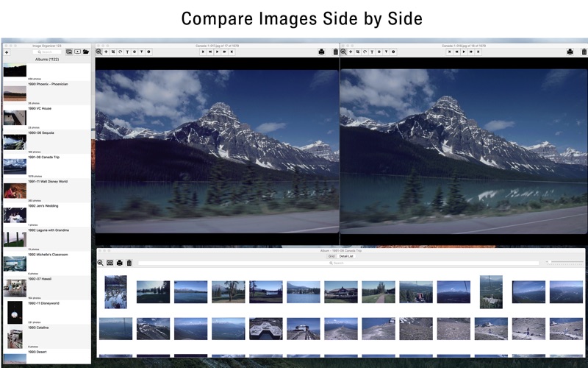Click play slideshow in Canada-1-018 viewer

(464, 52)
